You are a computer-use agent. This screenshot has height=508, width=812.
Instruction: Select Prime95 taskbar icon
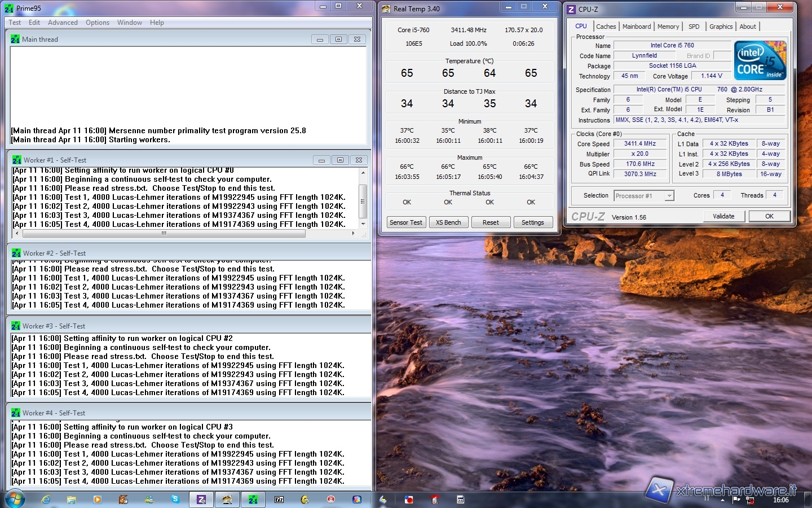pos(253,500)
